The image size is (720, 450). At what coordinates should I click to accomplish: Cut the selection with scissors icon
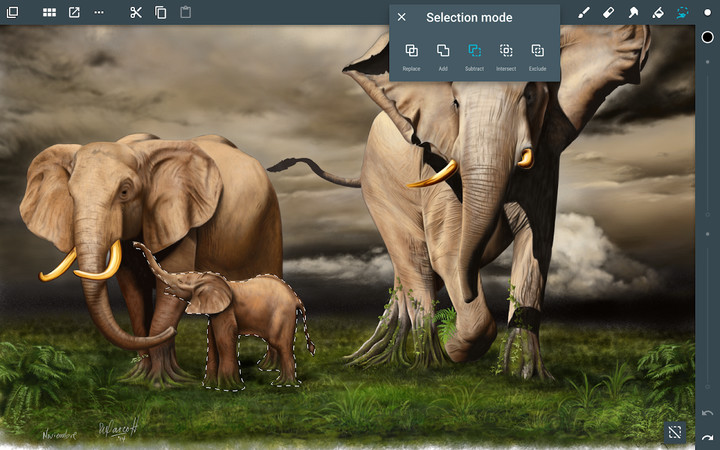[x=136, y=13]
